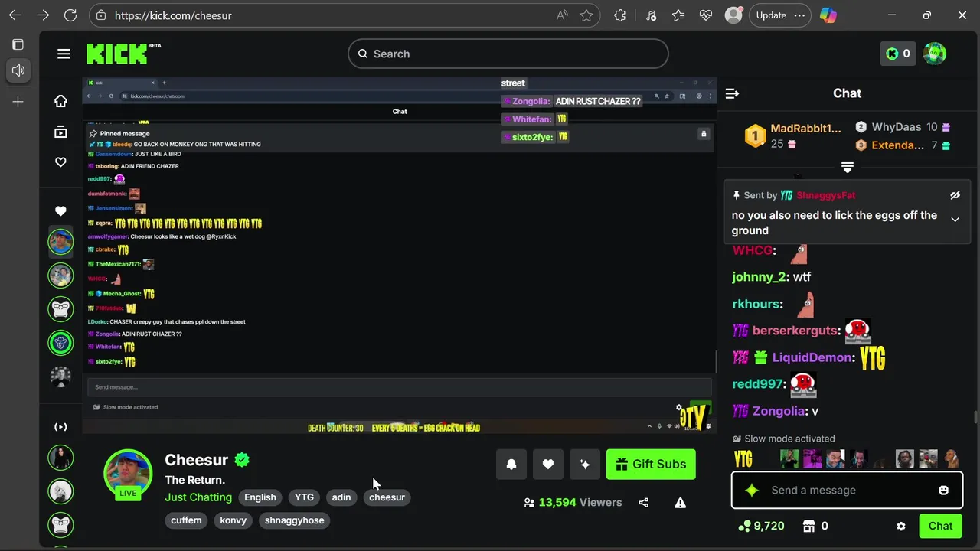
Task: Go to Kick home via sidebar house icon
Action: coord(60,101)
